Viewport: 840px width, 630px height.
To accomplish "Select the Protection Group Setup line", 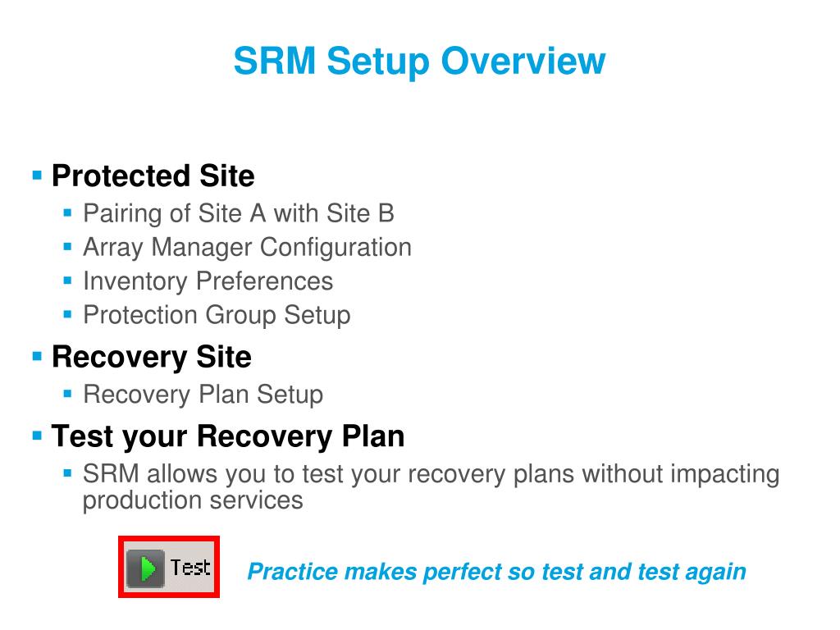I will (x=217, y=315).
